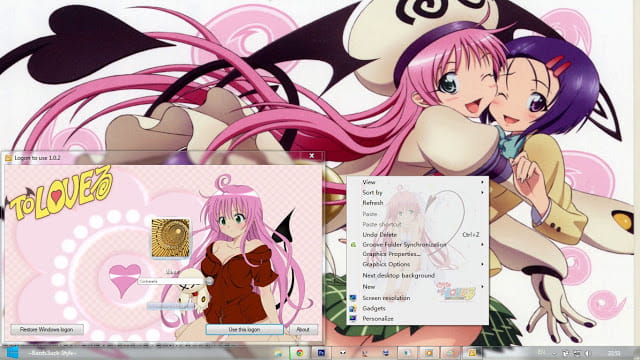Open Photoshop from the taskbar

click(x=321, y=353)
